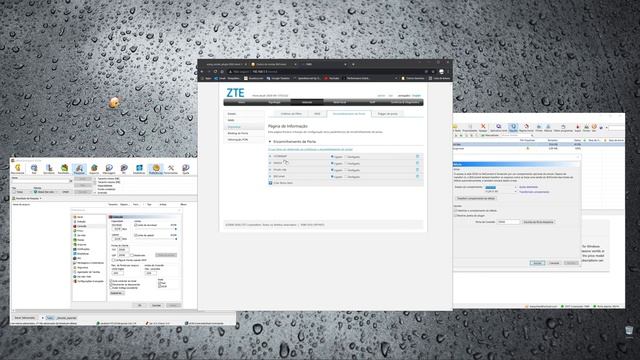
Task: Show Estatísticas from the eMule toolbar
Action: click(x=139, y=168)
